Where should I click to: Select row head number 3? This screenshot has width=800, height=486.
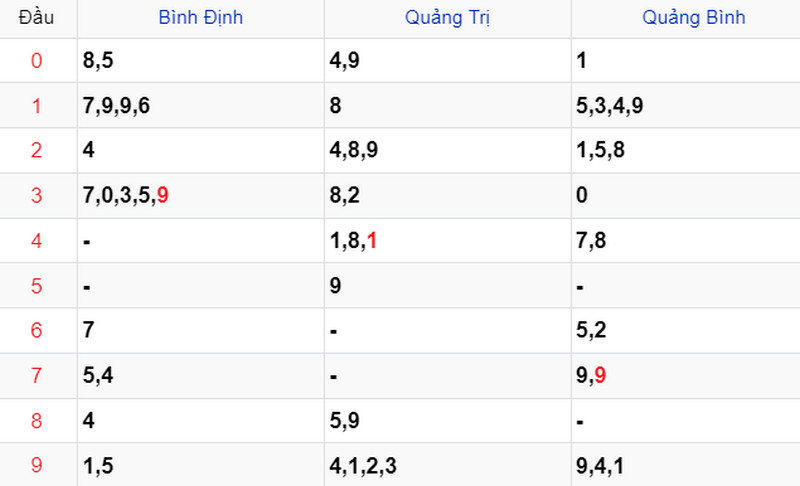pos(36,195)
